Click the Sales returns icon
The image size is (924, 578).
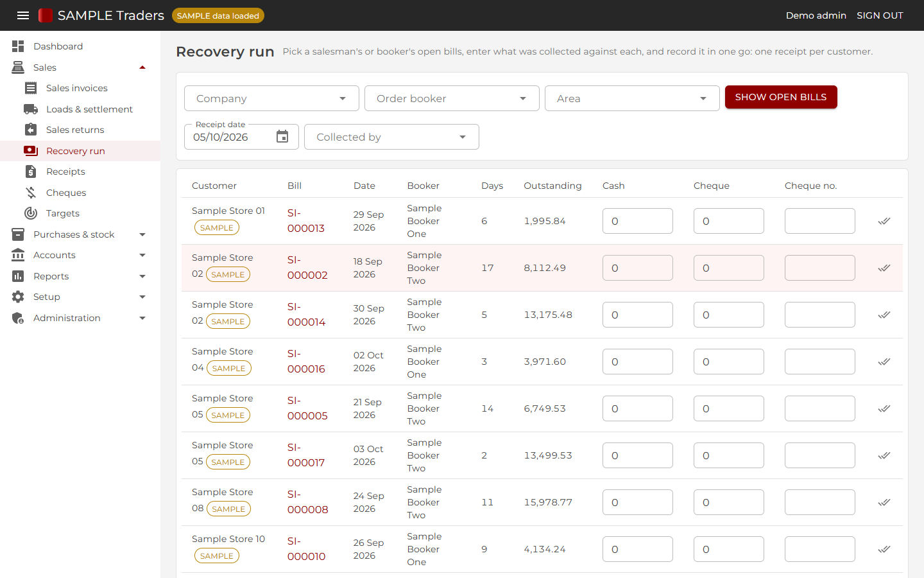[31, 130]
